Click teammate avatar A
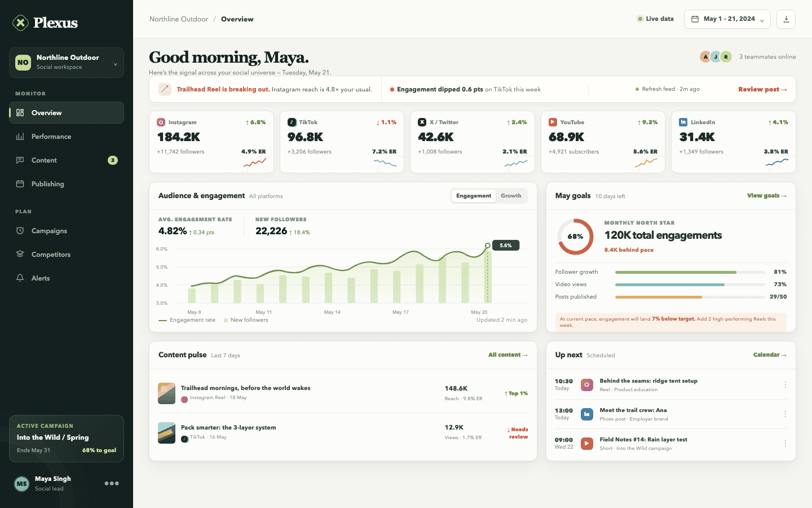Viewport: 812px width, 508px height. tap(705, 56)
